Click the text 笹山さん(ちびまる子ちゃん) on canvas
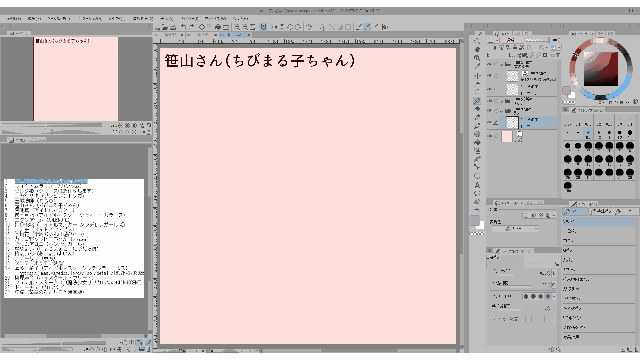640x360 pixels. click(260, 61)
